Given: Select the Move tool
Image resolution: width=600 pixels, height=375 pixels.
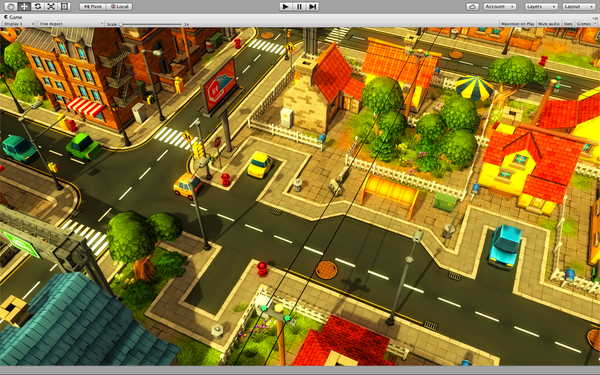Looking at the screenshot, I should (x=24, y=7).
